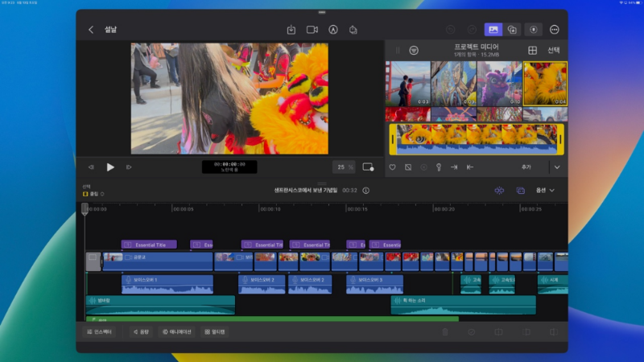Select the yellow lion thumbnail 0:04
The image size is (644, 362).
(x=546, y=84)
